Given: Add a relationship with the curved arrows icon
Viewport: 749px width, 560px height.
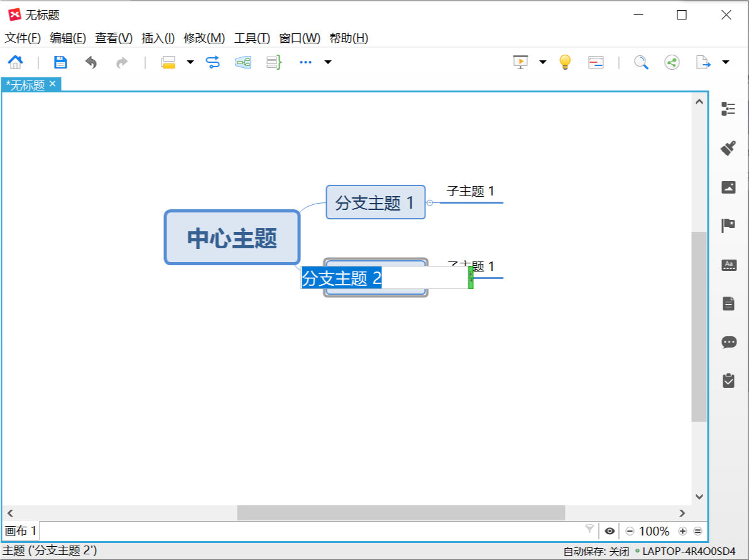Looking at the screenshot, I should (x=212, y=62).
